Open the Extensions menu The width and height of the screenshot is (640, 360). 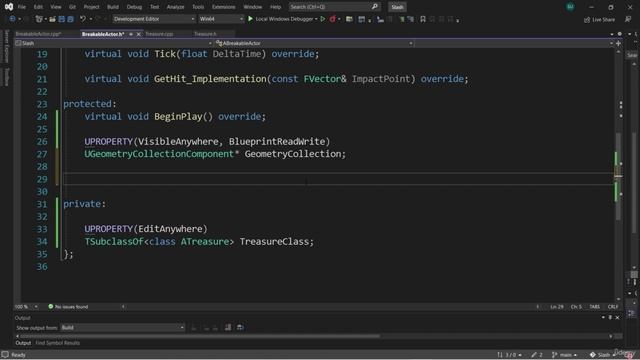click(x=223, y=7)
